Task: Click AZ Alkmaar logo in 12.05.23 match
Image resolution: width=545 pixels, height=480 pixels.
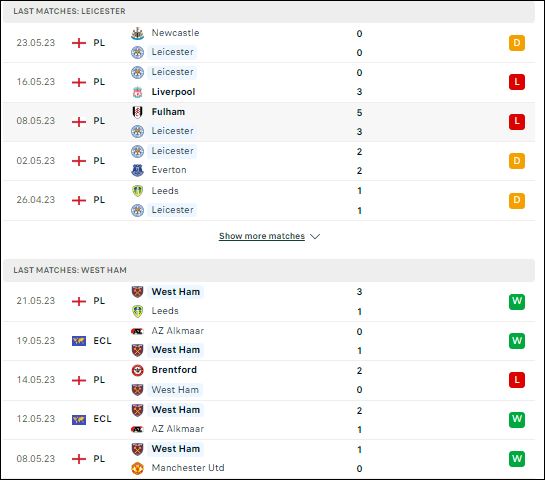Action: (137, 429)
